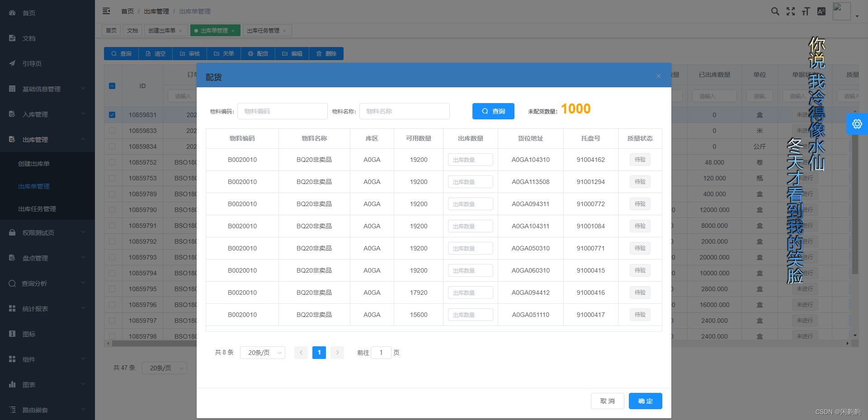
Task: Click the 文档 icon in sidebar
Action: 12,38
